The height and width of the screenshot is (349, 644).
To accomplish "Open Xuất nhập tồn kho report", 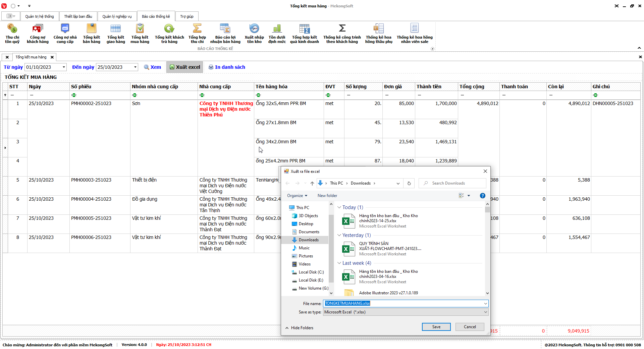I will (254, 34).
